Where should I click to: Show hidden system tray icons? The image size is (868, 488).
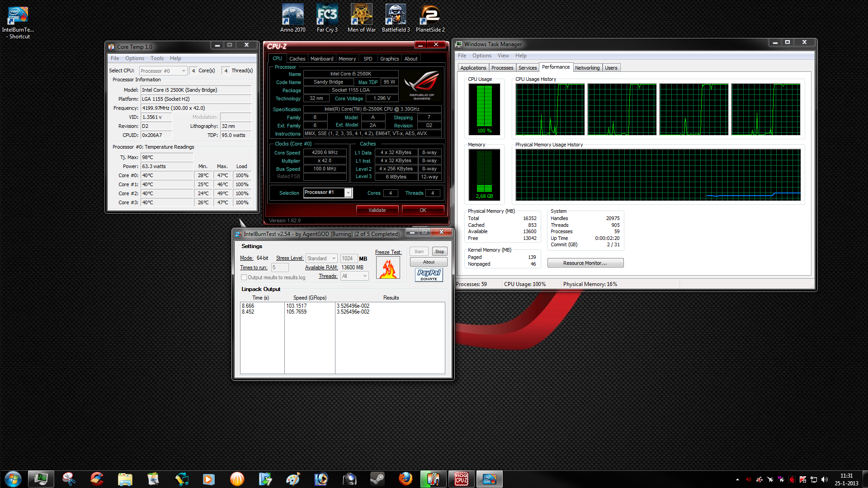[737, 479]
